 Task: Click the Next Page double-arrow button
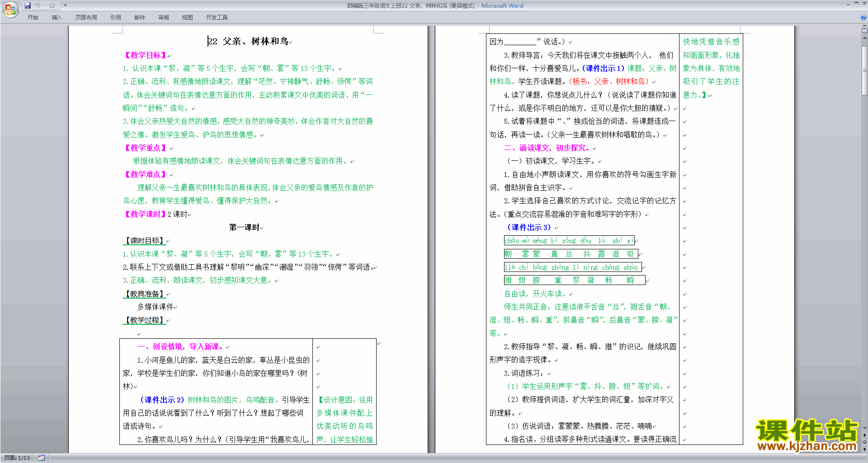point(865,449)
